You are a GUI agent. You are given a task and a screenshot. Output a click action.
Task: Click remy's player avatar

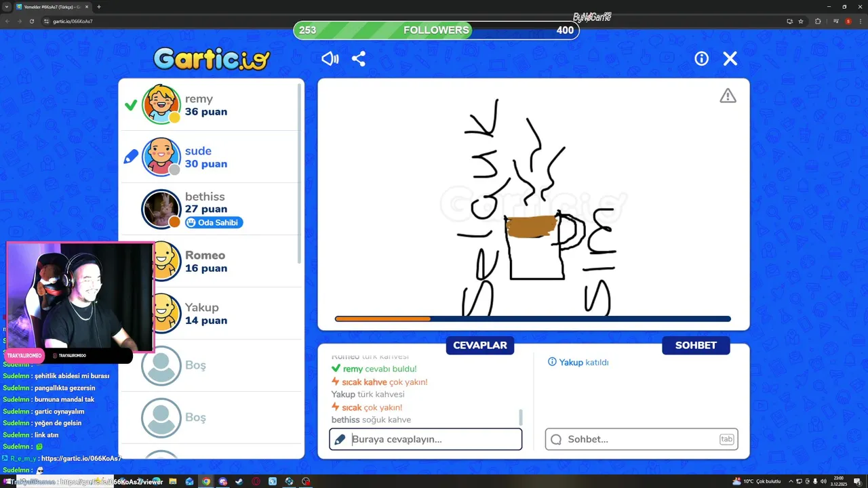click(161, 104)
